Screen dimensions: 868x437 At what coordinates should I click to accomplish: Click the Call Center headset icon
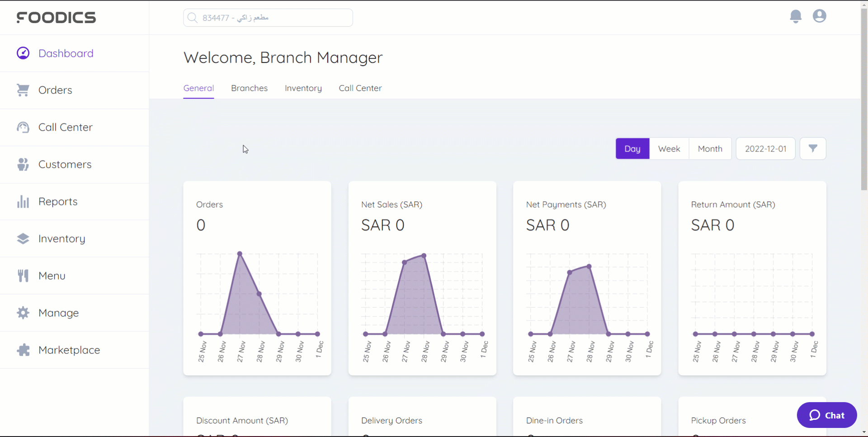[x=23, y=128]
